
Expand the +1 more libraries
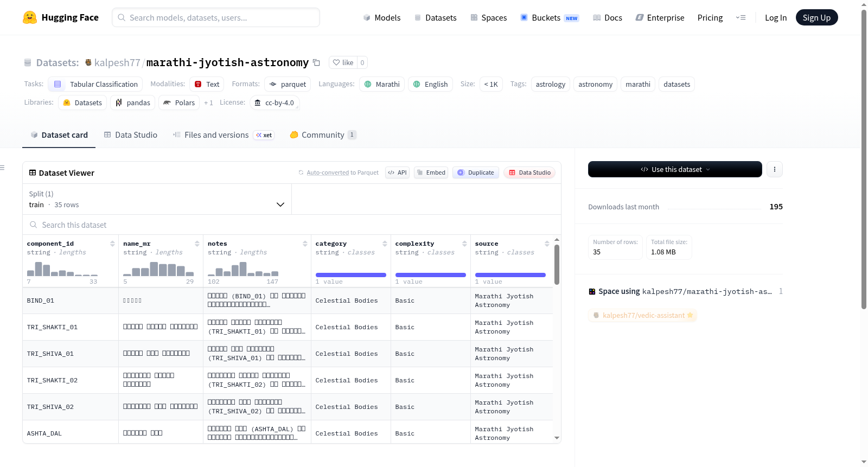[x=208, y=103]
